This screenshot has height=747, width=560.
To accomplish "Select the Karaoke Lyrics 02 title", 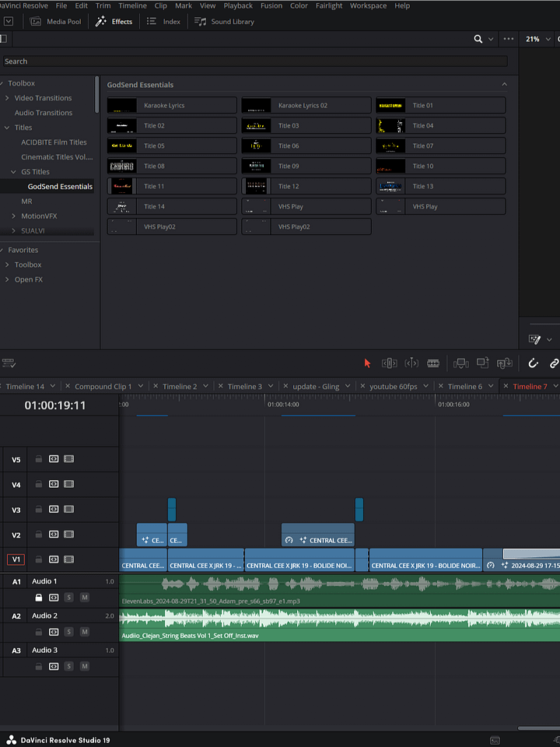I will click(x=306, y=105).
